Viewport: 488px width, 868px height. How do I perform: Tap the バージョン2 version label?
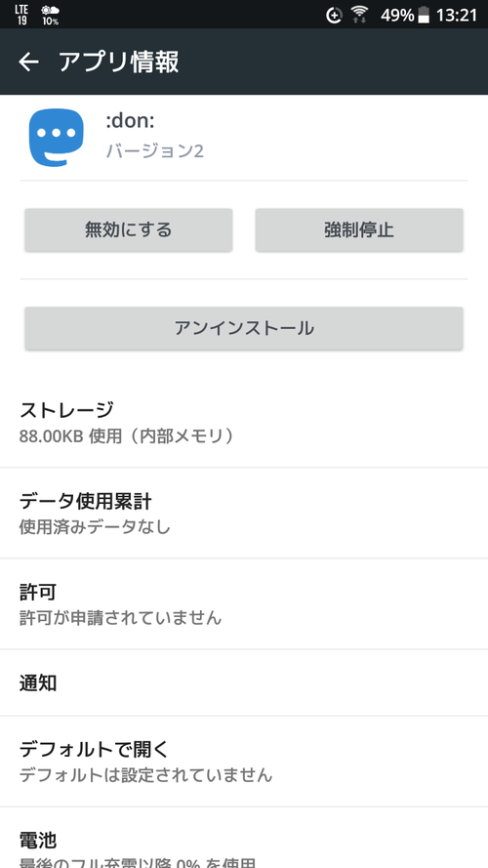pyautogui.click(x=155, y=150)
